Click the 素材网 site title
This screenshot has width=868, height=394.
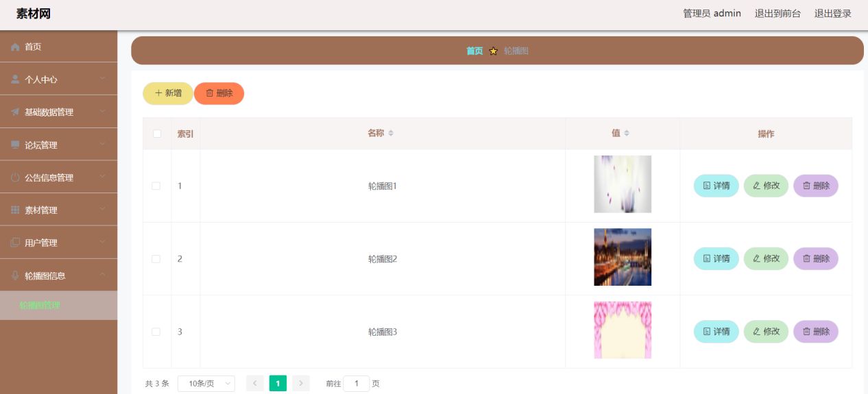[34, 14]
